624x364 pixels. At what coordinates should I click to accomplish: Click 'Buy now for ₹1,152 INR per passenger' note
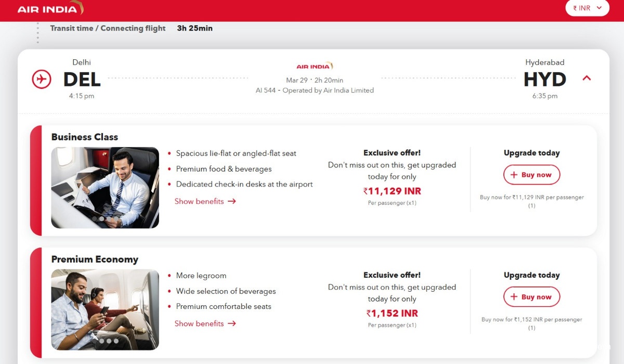click(531, 323)
